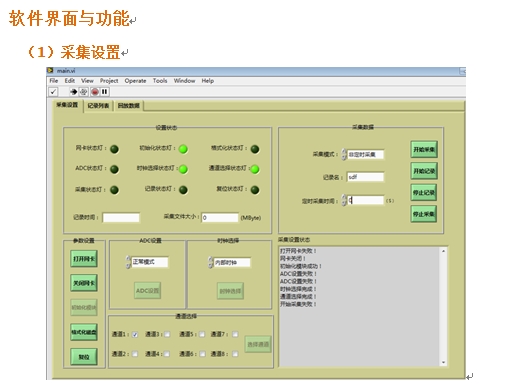Click the 打开网卡 button
The image size is (522, 384).
[x=84, y=259]
